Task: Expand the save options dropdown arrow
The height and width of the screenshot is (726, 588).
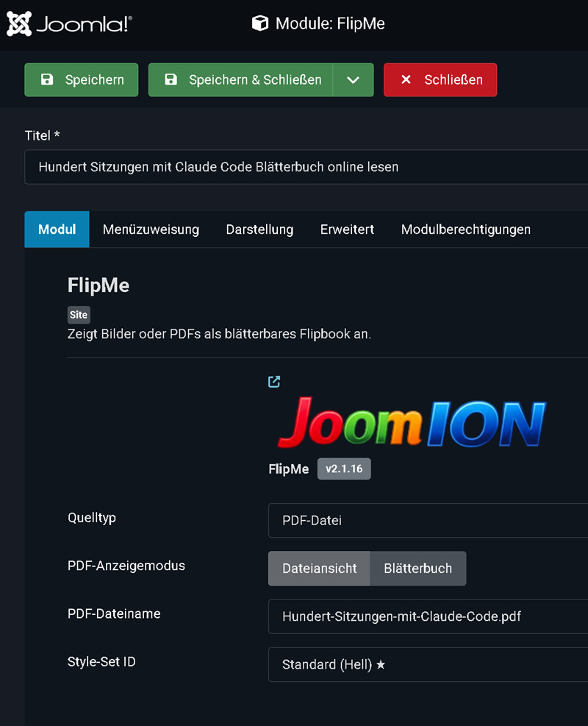Action: [353, 79]
